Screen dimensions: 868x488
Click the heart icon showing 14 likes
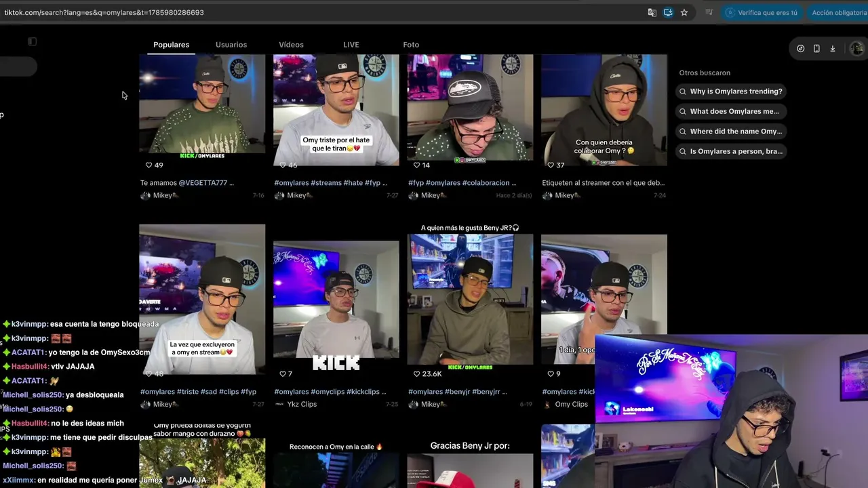point(416,165)
